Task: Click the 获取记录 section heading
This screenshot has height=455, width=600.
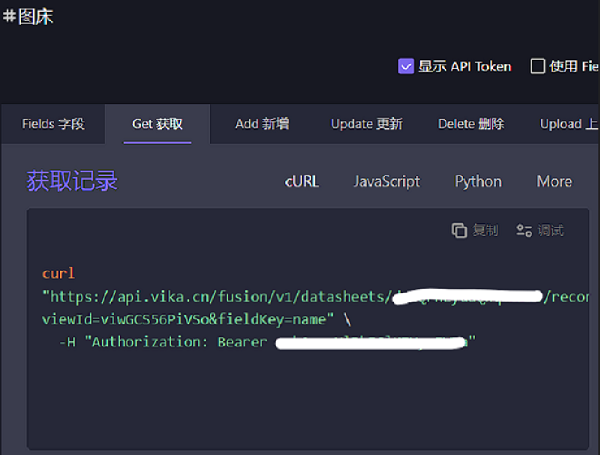Action: tap(72, 181)
